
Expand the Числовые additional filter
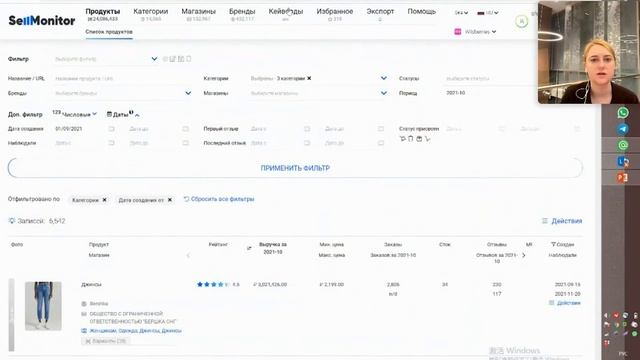(75, 114)
